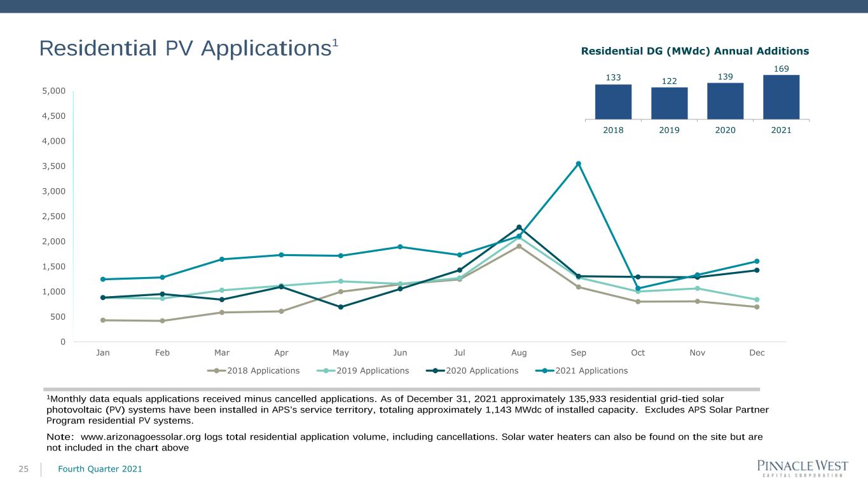Select the 2019 Applications legend entry
This screenshot has height=488, width=868.
(x=364, y=371)
